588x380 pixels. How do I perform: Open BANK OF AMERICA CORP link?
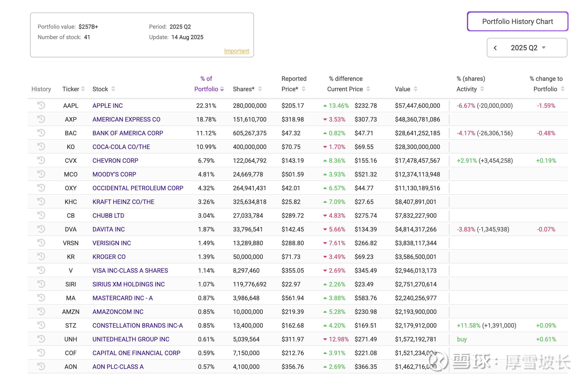[x=127, y=133]
